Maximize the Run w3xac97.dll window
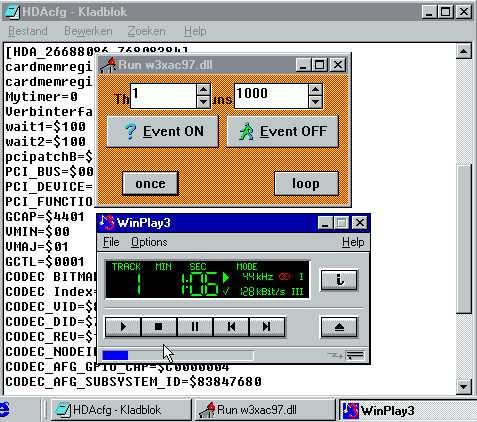This screenshot has width=477, height=422. [x=319, y=65]
